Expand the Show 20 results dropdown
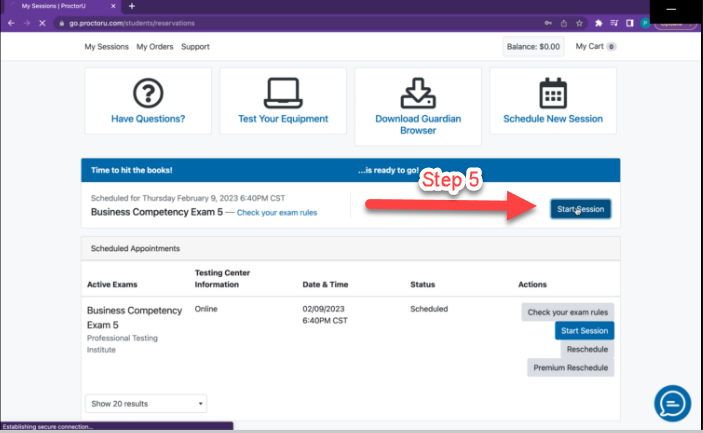This screenshot has width=703, height=433. [146, 403]
